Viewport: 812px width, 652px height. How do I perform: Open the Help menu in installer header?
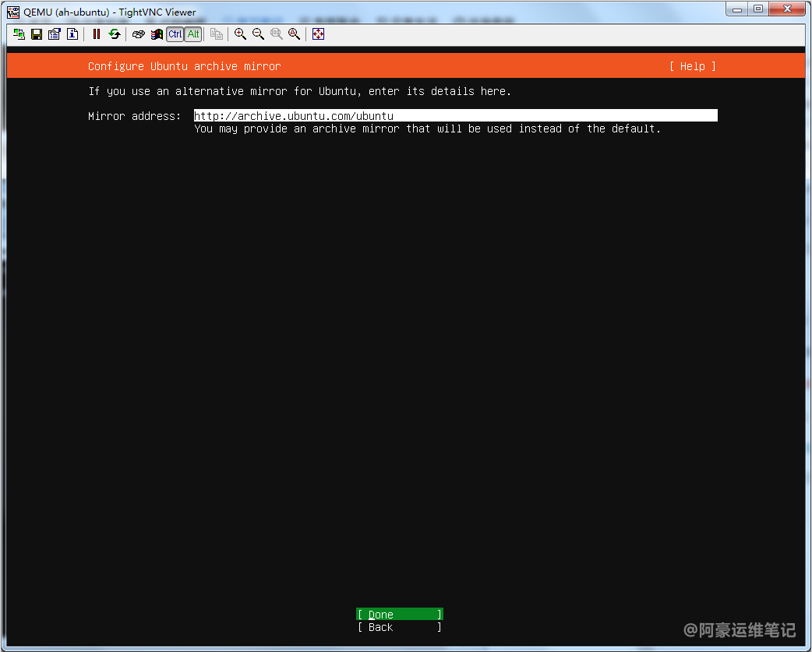(x=692, y=66)
